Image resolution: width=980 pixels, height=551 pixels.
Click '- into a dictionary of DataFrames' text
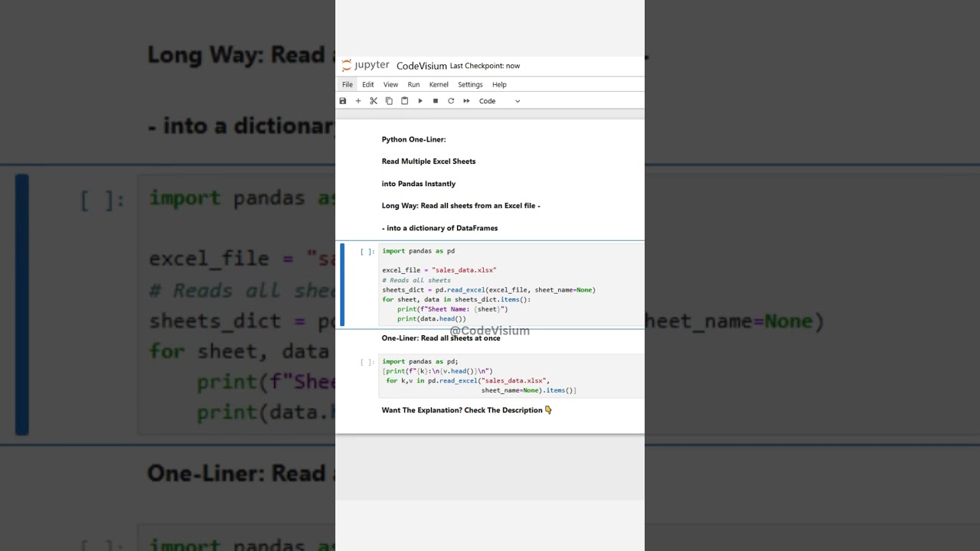click(439, 228)
